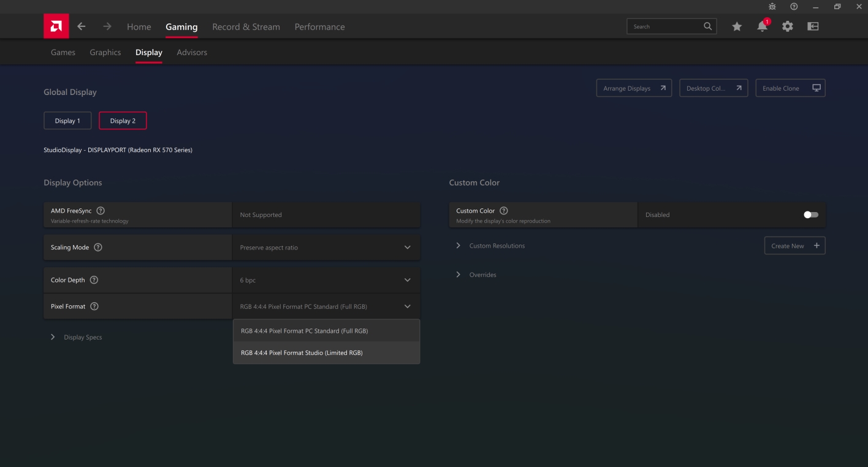
Task: Click Arrange Displays external arrow icon
Action: (663, 88)
